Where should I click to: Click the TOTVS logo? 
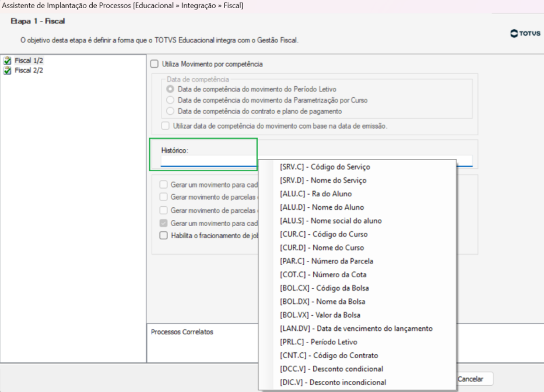point(525,33)
